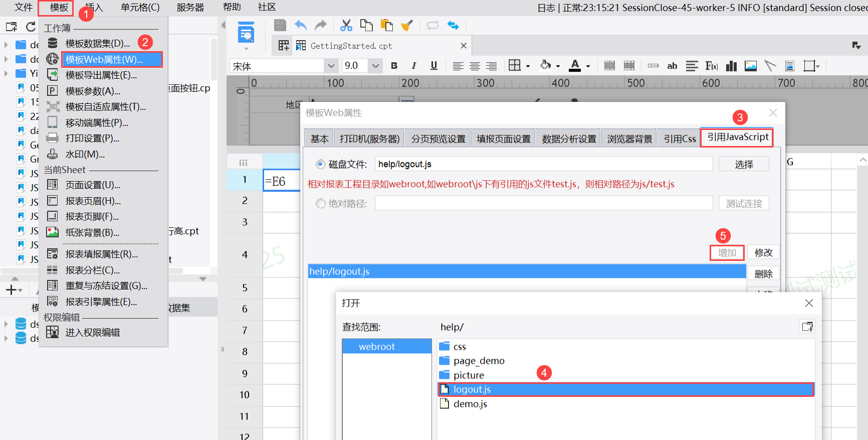The height and width of the screenshot is (440, 868).
Task: Open the background fill color dropdown arrow
Action: [558, 66]
